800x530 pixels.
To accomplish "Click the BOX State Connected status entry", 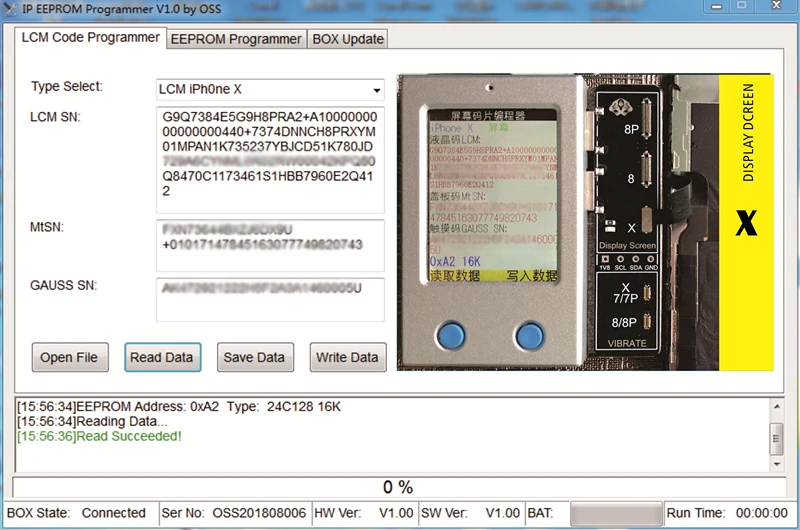I will coord(77,513).
